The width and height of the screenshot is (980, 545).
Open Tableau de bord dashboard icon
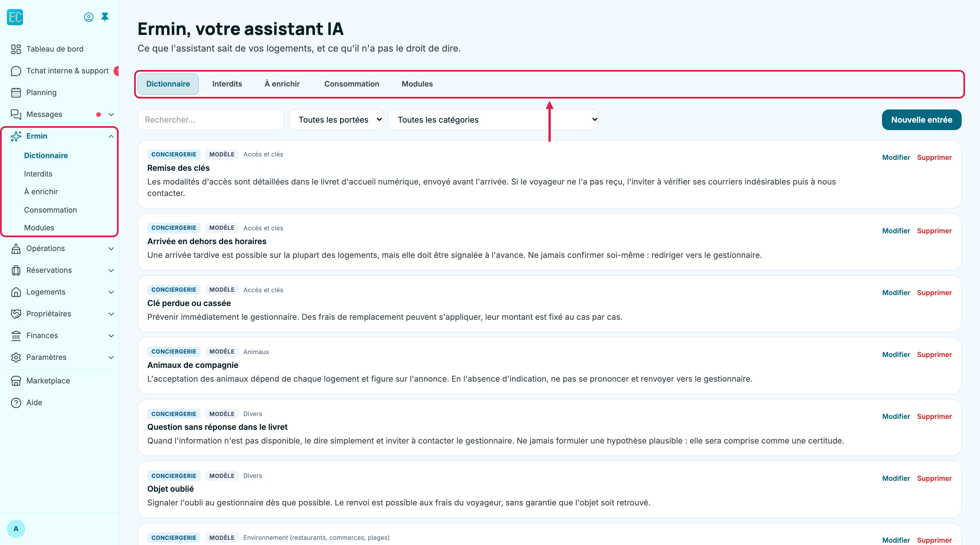click(x=16, y=49)
